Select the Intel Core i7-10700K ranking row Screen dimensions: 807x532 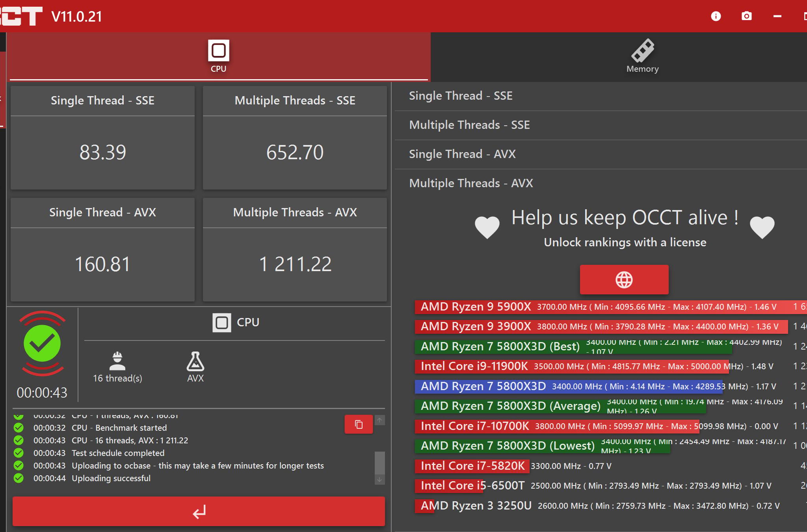point(611,426)
